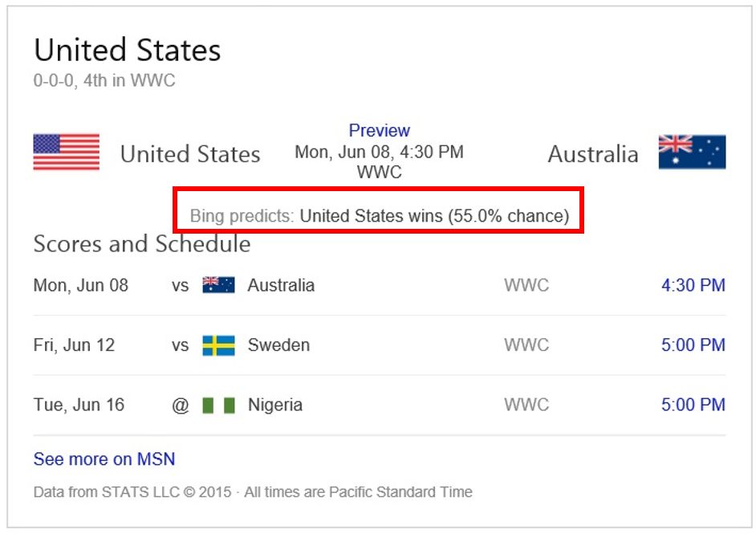Select the United States page title

tap(127, 51)
